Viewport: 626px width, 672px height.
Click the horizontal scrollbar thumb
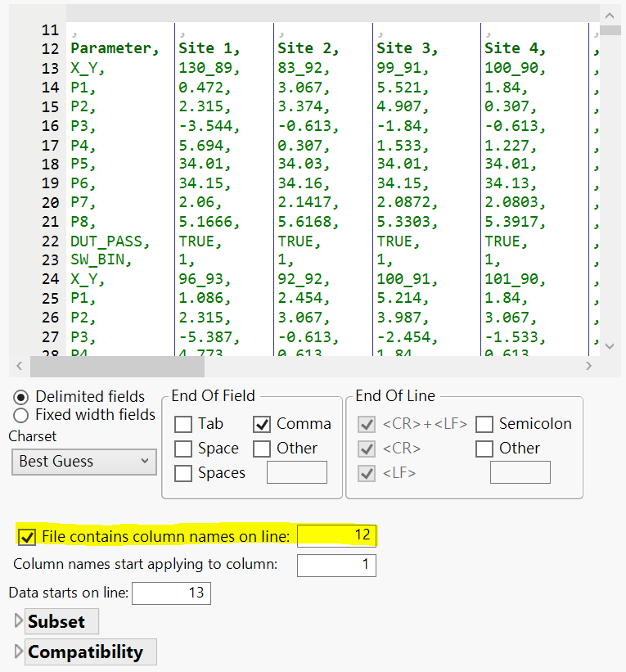pyautogui.click(x=117, y=366)
